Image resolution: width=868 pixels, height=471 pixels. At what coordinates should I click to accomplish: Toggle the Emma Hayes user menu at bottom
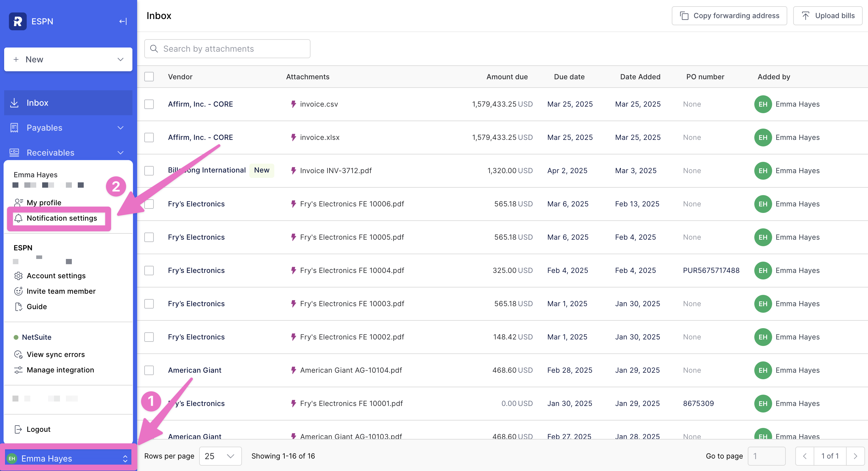pyautogui.click(x=68, y=459)
